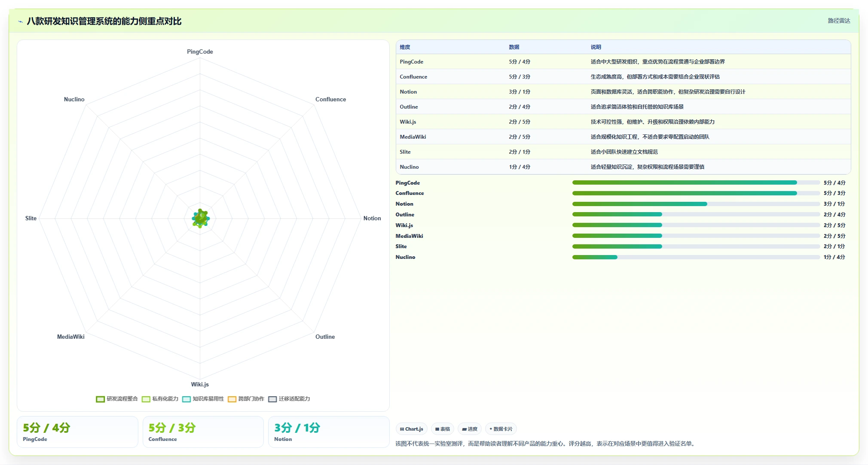Select the MediaWiki table row name

coord(413,137)
